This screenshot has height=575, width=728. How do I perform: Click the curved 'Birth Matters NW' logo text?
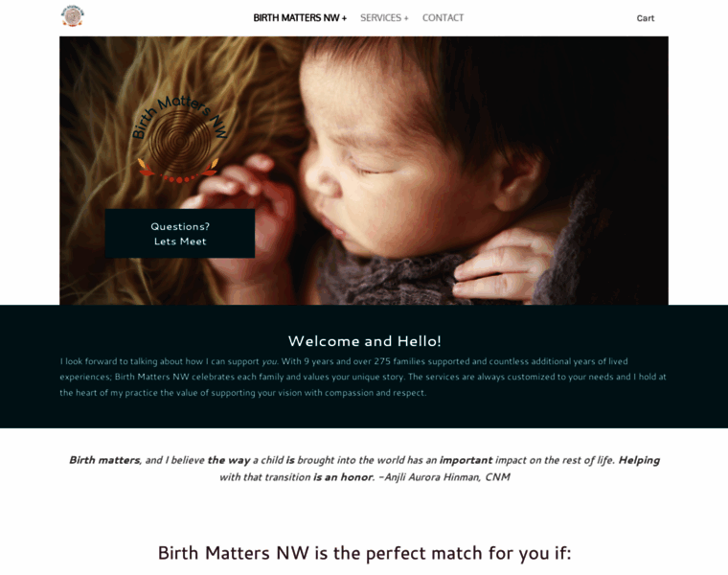click(179, 116)
